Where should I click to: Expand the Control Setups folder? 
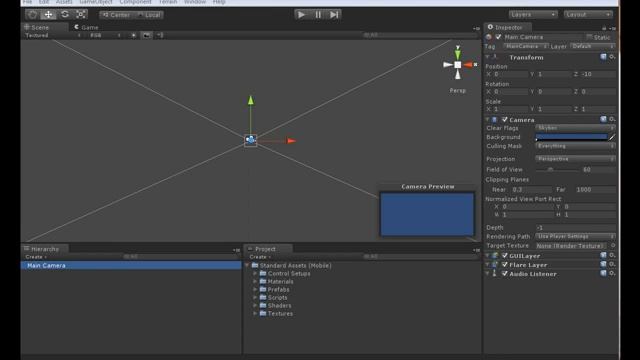point(255,273)
